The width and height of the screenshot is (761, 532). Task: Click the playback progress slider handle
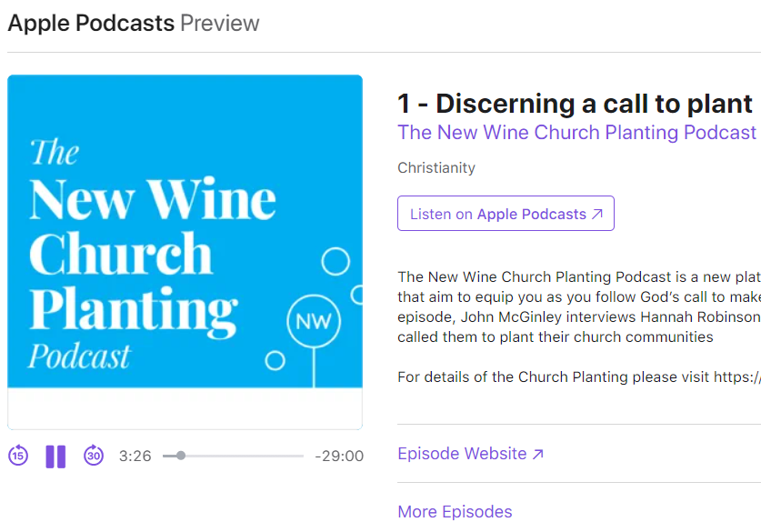click(x=181, y=456)
